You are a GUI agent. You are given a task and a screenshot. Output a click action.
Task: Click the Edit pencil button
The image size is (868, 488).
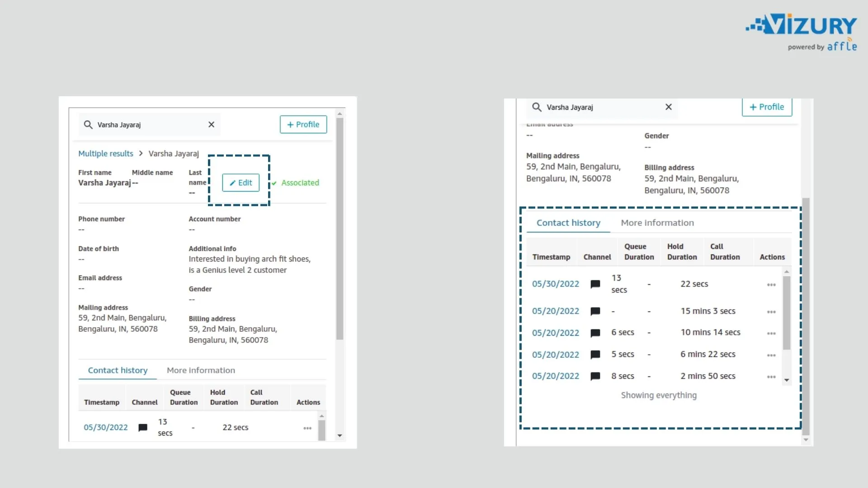click(241, 183)
